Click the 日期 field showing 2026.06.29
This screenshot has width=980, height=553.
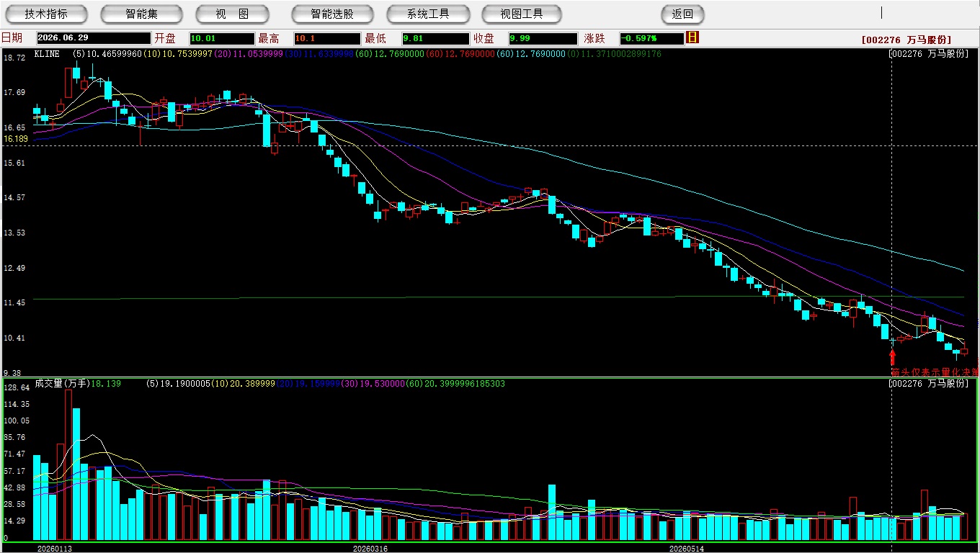[93, 38]
